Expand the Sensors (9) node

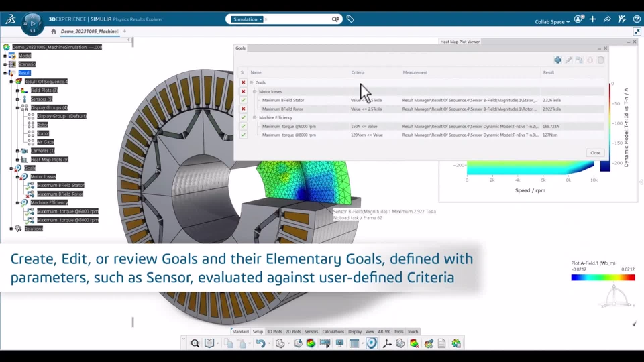(x=17, y=99)
